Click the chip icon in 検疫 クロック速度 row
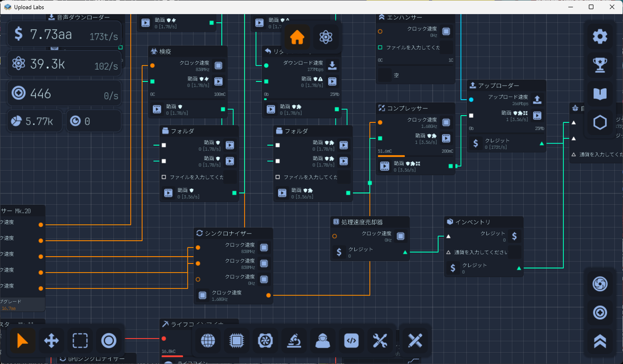The height and width of the screenshot is (364, 623). pos(219,65)
